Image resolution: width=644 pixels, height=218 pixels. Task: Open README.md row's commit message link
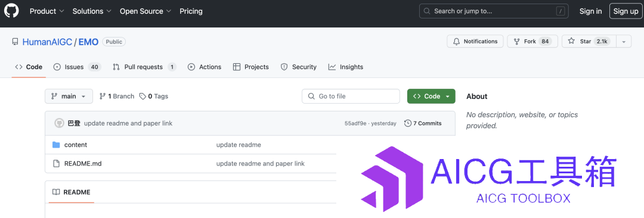pyautogui.click(x=261, y=163)
